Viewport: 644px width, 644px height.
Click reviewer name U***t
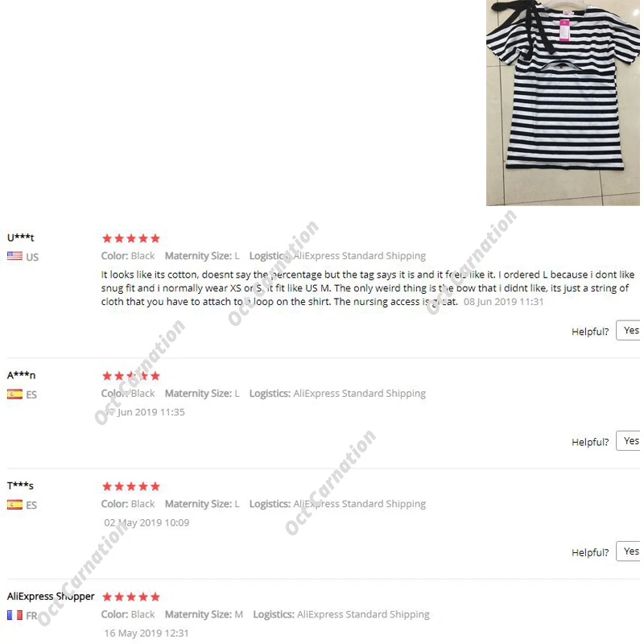point(21,237)
